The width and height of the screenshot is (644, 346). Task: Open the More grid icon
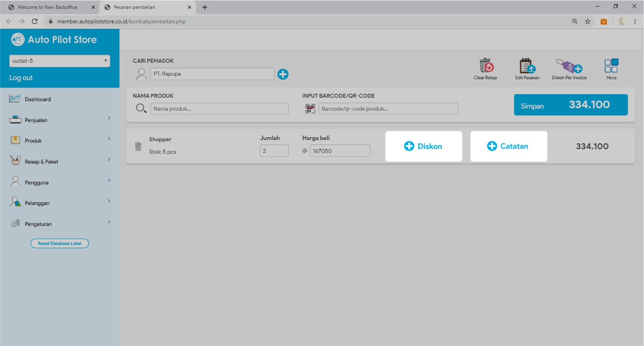[611, 66]
